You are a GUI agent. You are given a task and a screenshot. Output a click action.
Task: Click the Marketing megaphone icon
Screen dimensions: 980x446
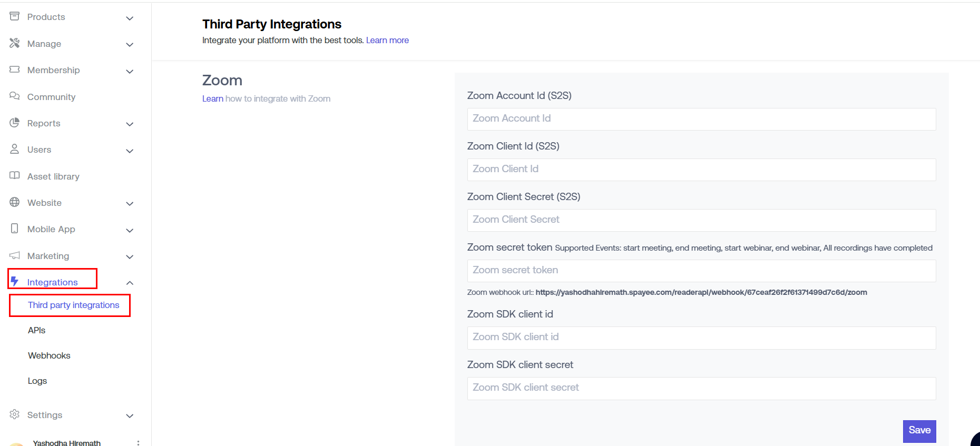click(x=15, y=255)
